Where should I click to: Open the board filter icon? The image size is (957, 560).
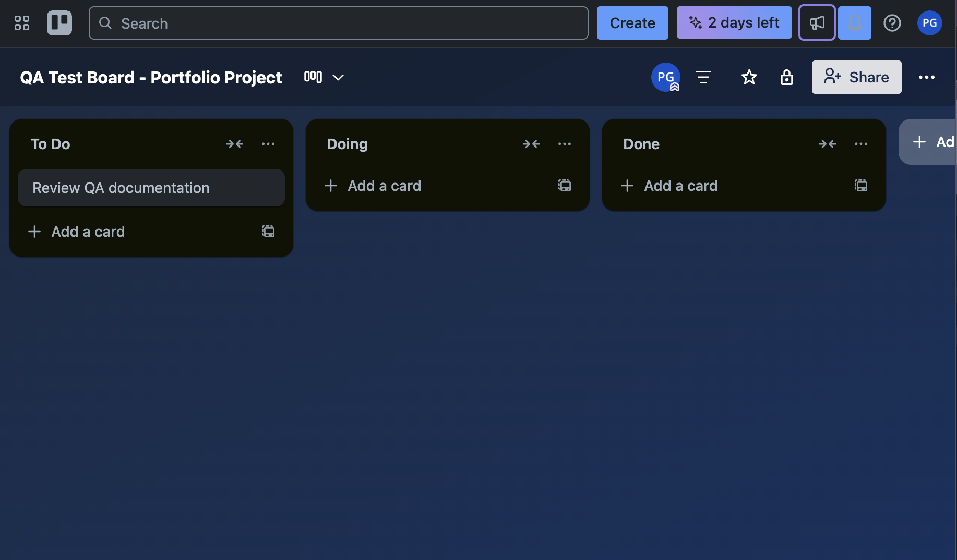point(703,77)
